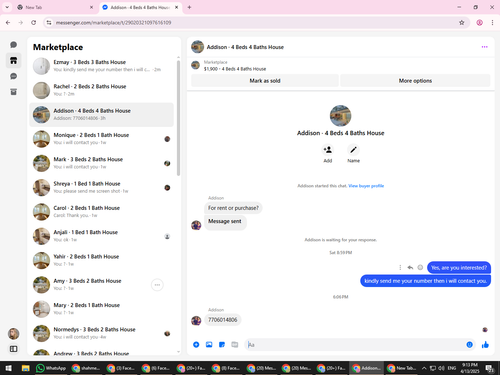The width and height of the screenshot is (500, 375).
Task: Click the 'For rent or purchase?' message
Action: (x=233, y=208)
